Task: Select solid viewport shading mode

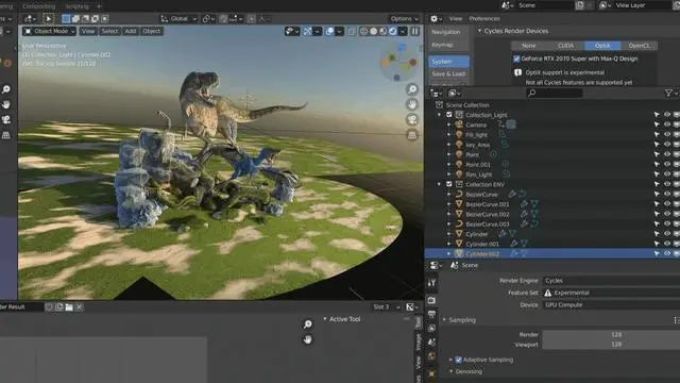Action: 373,31
